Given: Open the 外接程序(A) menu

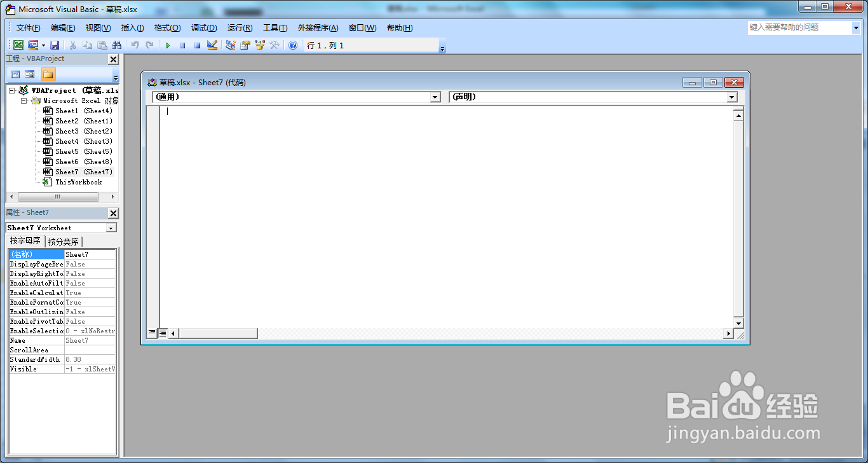Looking at the screenshot, I should pos(318,28).
